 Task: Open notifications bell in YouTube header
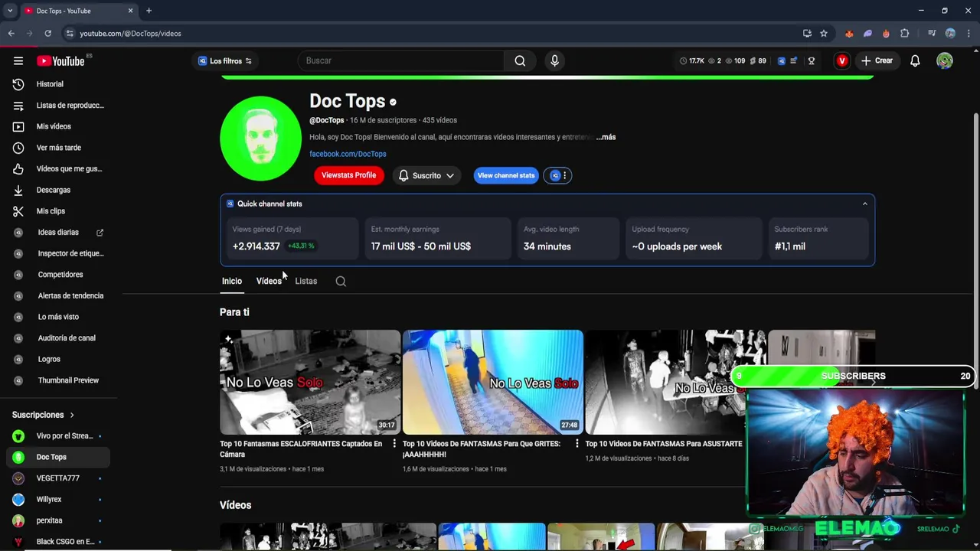coord(915,61)
